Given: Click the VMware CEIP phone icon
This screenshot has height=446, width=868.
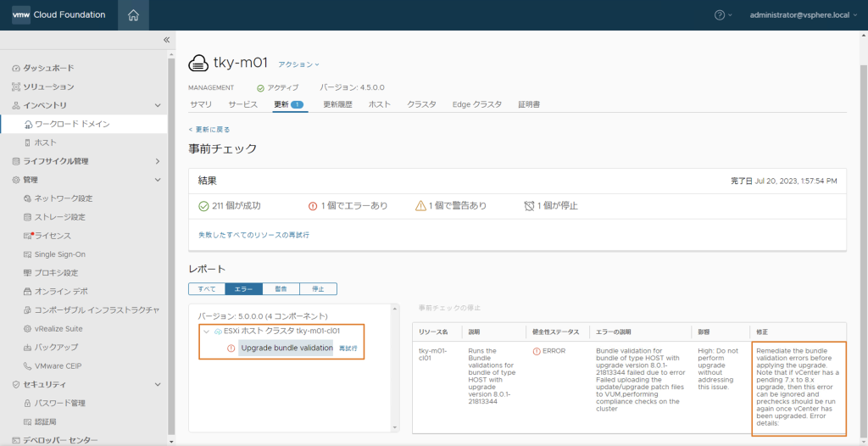Looking at the screenshot, I should pos(28,365).
